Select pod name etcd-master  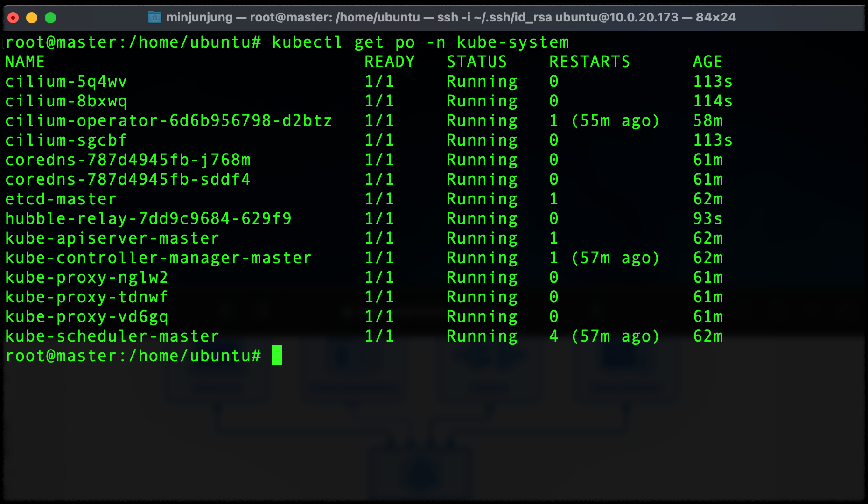click(61, 199)
